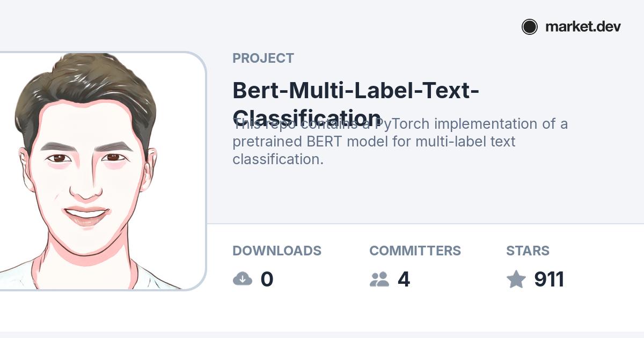Click the committers people icon
The height and width of the screenshot is (338, 644).
tap(379, 279)
